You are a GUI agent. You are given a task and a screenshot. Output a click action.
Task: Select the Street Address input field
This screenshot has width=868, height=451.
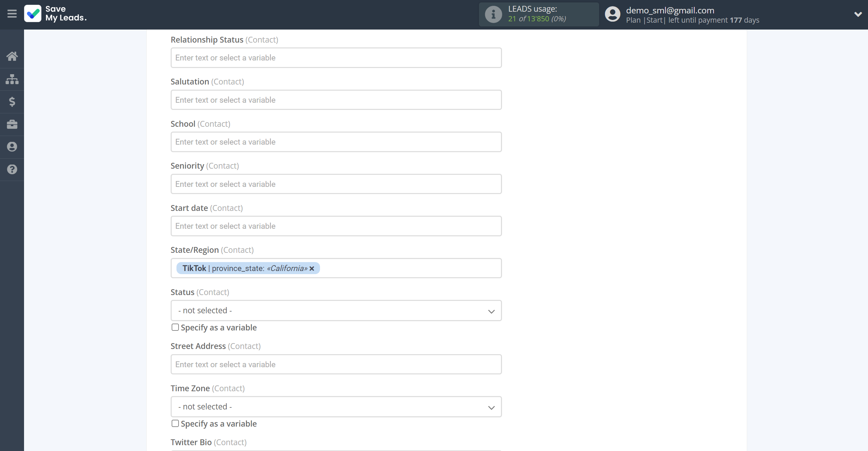coord(336,364)
